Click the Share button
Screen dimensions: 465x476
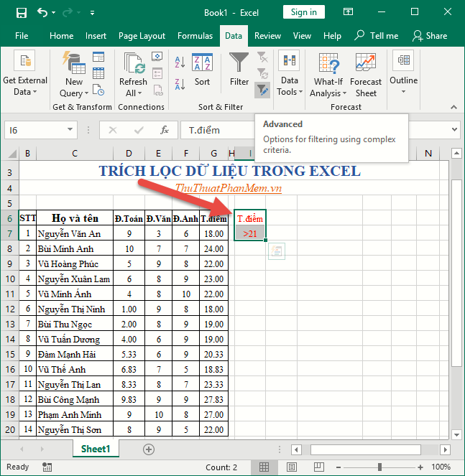[430, 36]
